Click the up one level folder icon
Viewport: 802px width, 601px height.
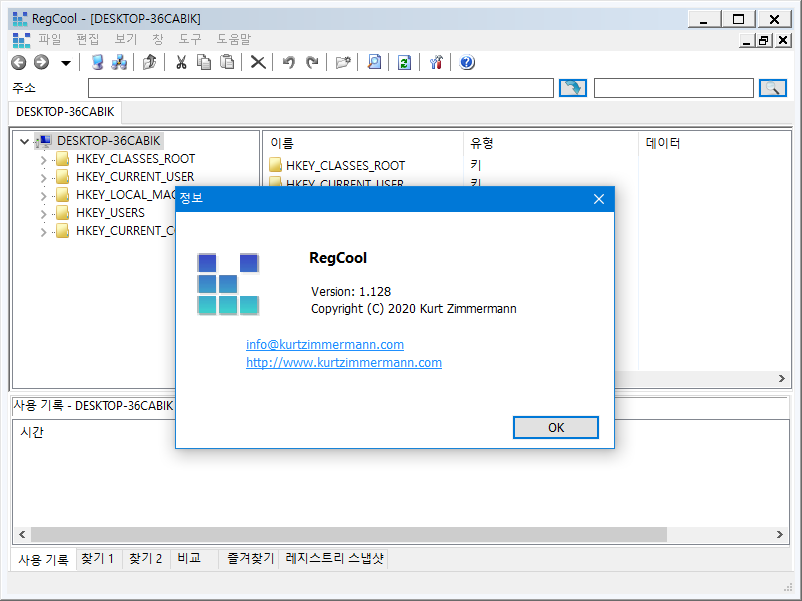point(149,62)
